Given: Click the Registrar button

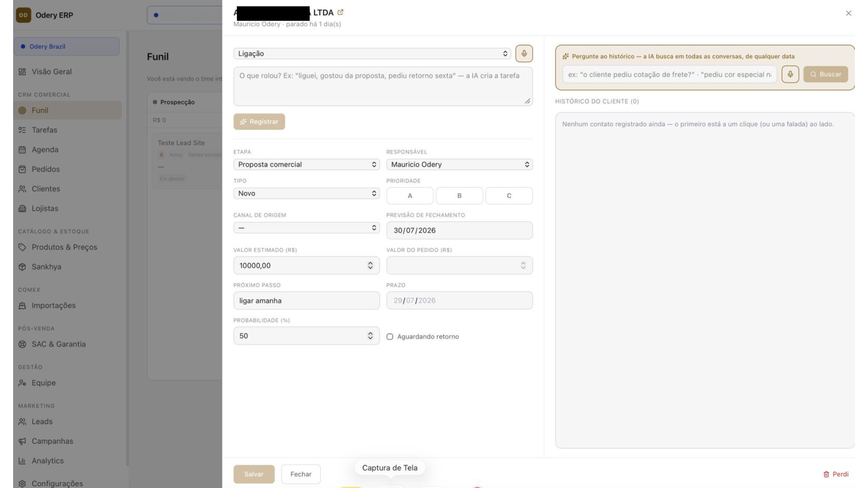Looking at the screenshot, I should (x=259, y=122).
